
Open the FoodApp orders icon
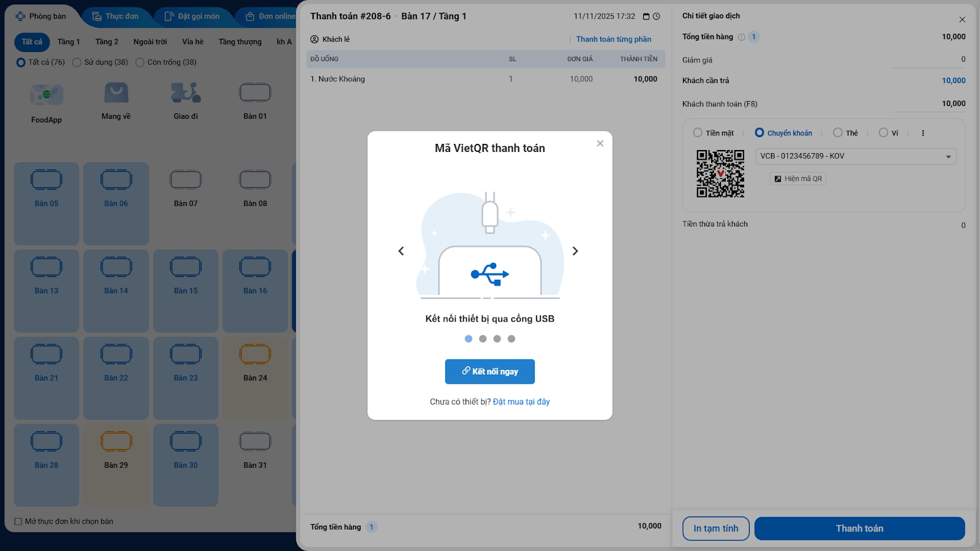point(47,95)
